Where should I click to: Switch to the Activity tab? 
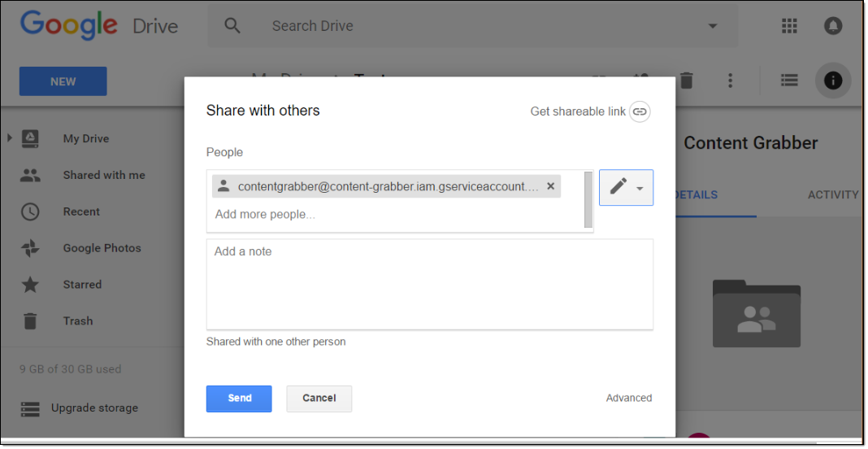[832, 195]
